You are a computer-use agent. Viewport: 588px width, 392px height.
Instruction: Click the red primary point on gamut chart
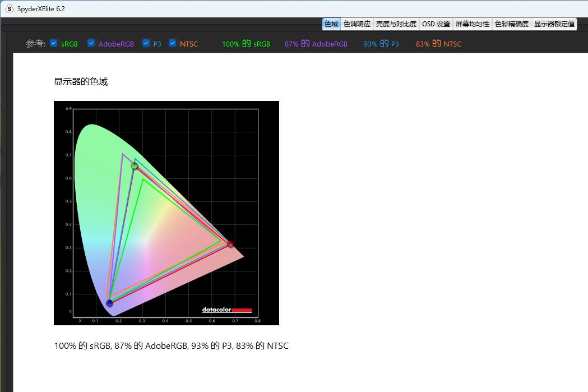pos(230,244)
